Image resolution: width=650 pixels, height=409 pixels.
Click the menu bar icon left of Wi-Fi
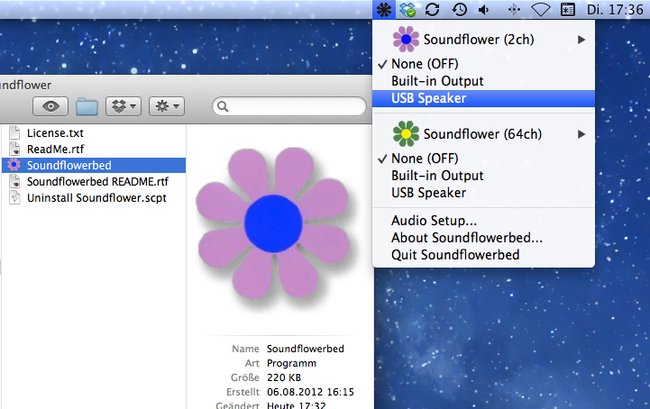[514, 10]
